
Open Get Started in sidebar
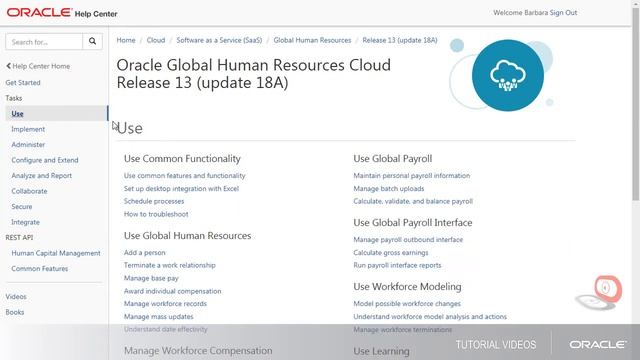[x=23, y=82]
